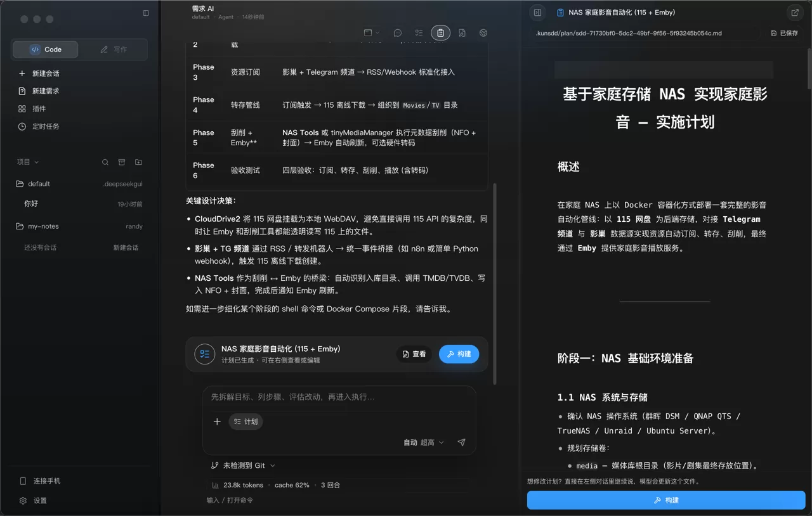Select the clipboard plan icon in toolbar
Viewport: 812px width, 516px height.
440,33
